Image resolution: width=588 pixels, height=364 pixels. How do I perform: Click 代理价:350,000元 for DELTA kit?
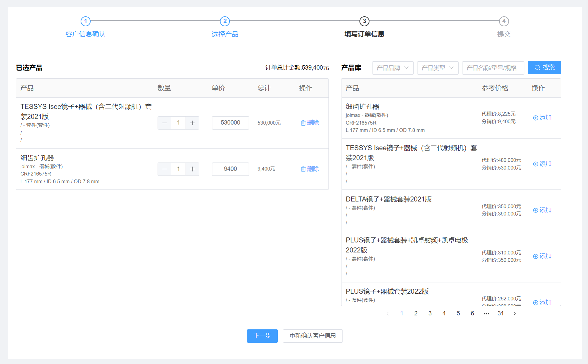tap(501, 206)
